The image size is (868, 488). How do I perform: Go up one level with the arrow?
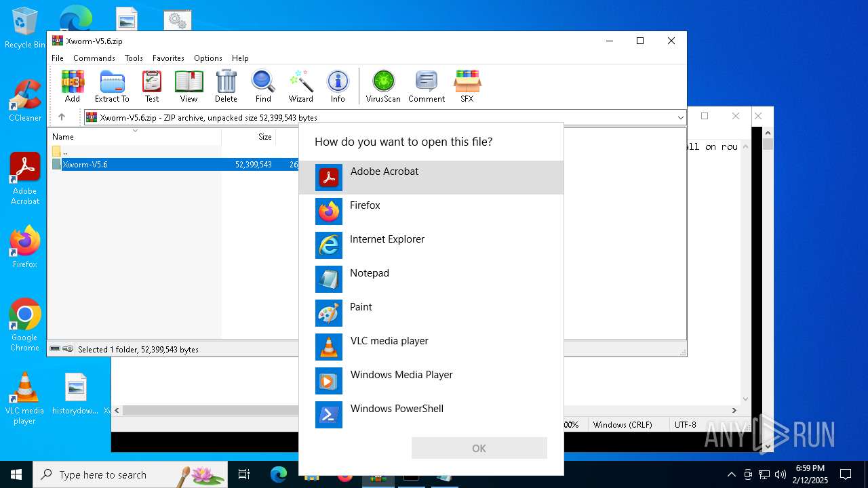pos(62,117)
